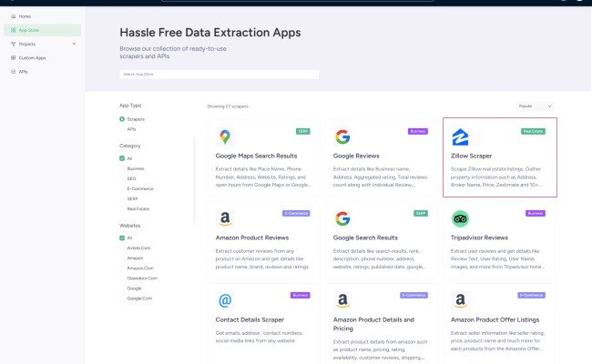Click Business tag on Tripadvisor Reviews card
The image size is (592, 364).
536,213
